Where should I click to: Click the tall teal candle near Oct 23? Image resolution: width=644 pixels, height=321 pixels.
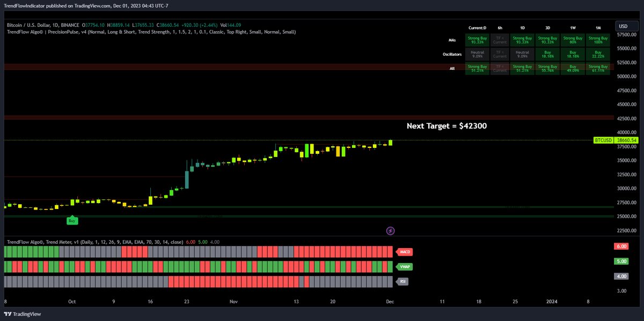point(187,180)
